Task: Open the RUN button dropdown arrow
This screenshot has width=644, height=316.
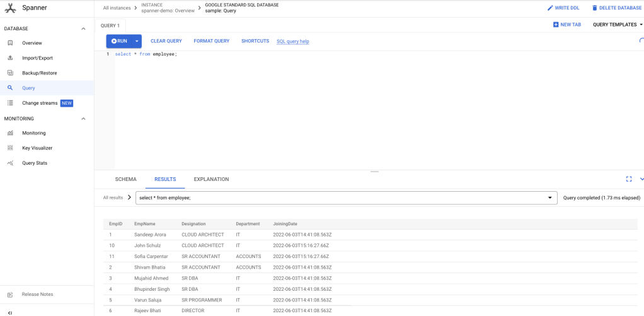Action: (137, 41)
